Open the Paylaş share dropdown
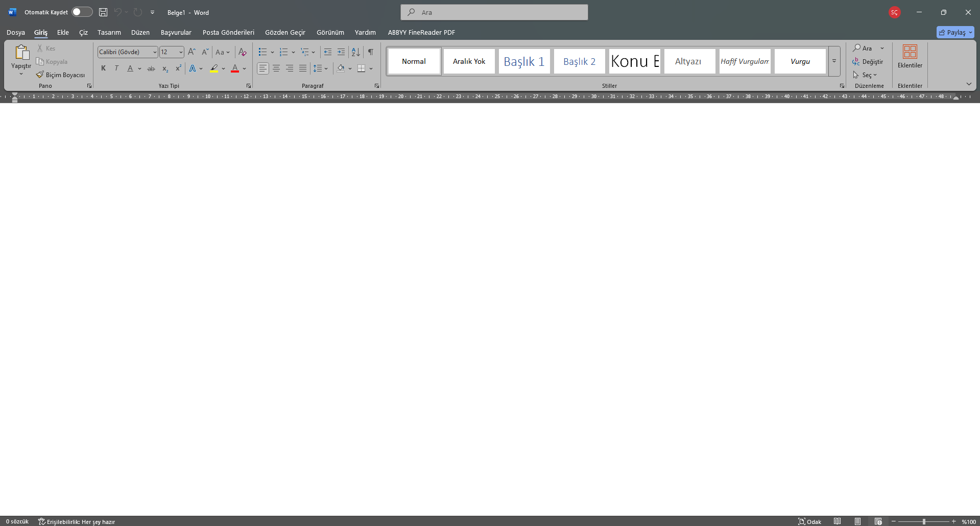Screen dimensions: 980x526 [x=955, y=32]
